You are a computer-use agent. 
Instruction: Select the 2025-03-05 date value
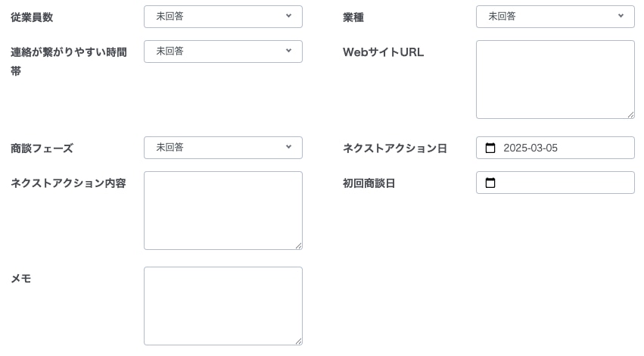(x=530, y=148)
